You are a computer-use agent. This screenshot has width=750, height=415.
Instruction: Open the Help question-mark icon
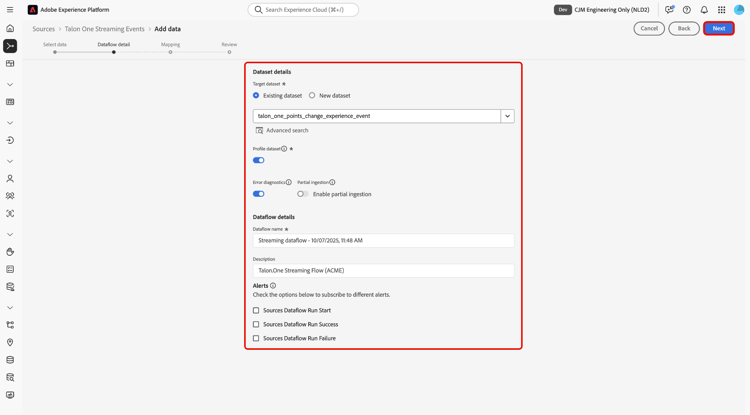pos(687,10)
